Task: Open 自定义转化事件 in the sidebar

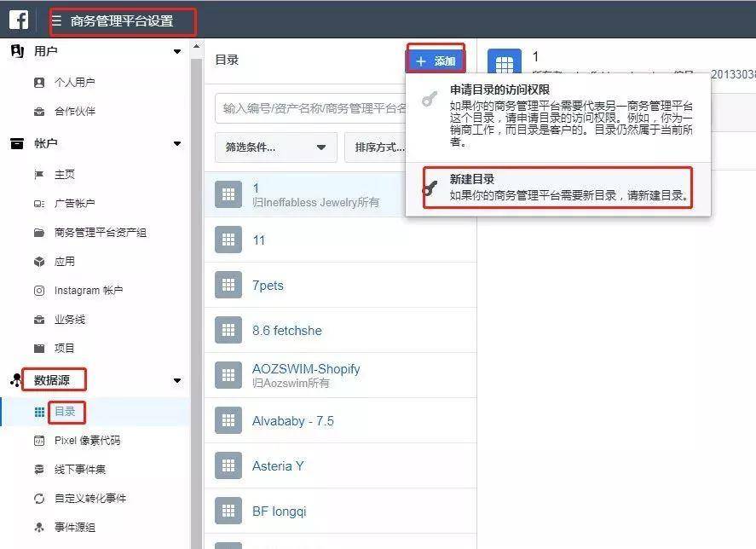Action: click(90, 499)
